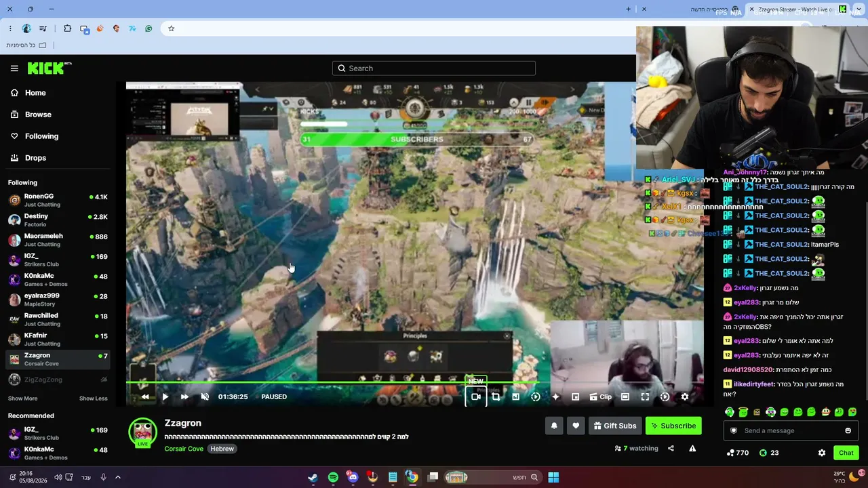The height and width of the screenshot is (488, 868).
Task: Play the paused stream
Action: coord(165,396)
